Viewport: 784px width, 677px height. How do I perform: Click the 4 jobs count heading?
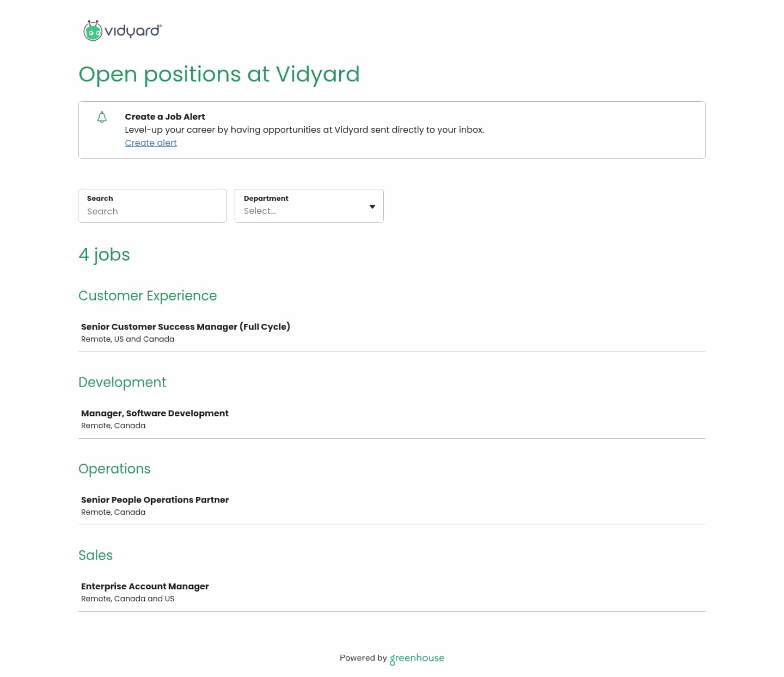104,254
